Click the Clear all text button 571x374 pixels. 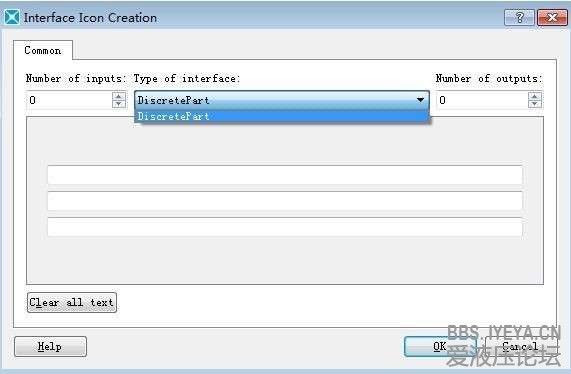click(72, 302)
